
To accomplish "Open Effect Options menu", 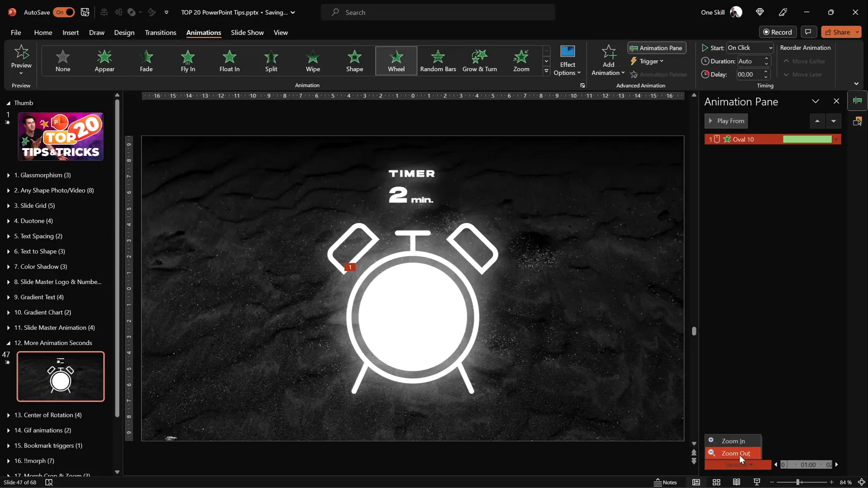I will coord(567,61).
